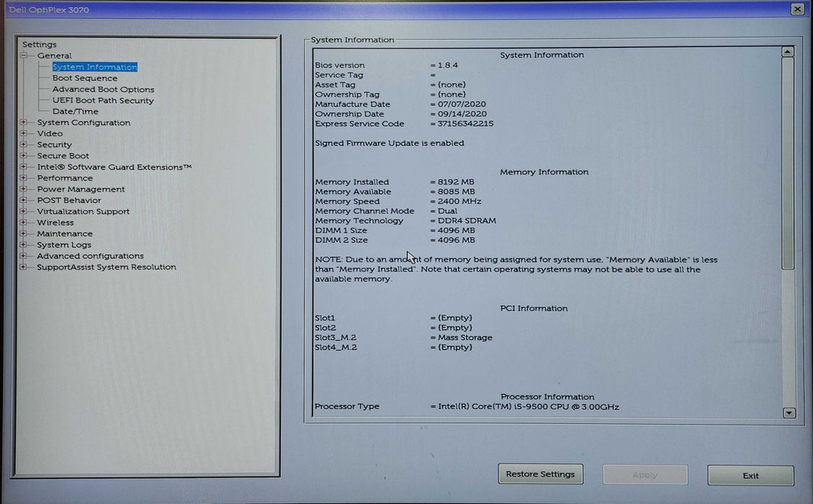813x504 pixels.
Task: Click Slot3_M.2 Mass Storage entry
Action: pyautogui.click(x=464, y=338)
